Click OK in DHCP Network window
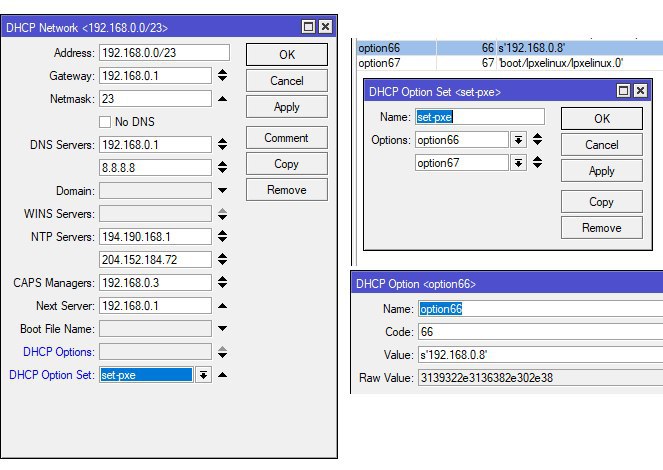The width and height of the screenshot is (663, 470). pos(287,55)
